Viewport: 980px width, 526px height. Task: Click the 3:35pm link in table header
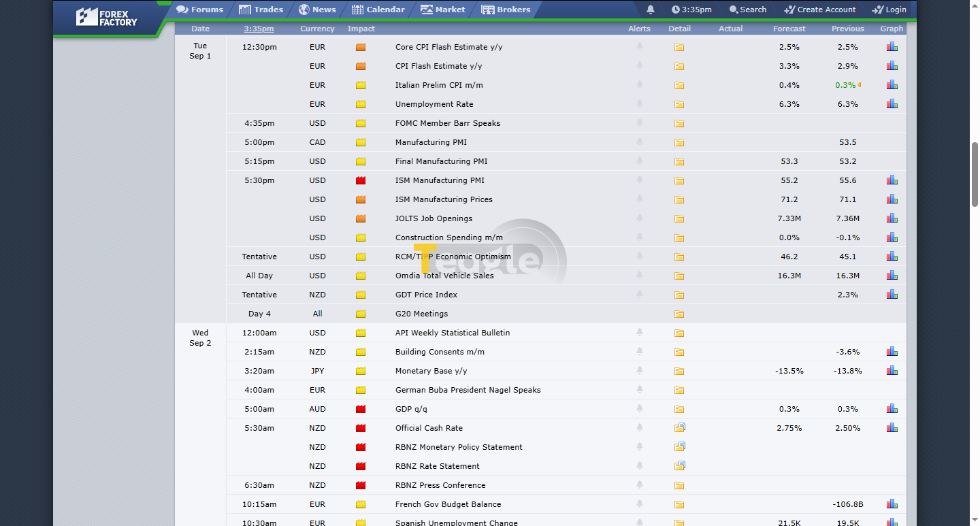(x=259, y=29)
